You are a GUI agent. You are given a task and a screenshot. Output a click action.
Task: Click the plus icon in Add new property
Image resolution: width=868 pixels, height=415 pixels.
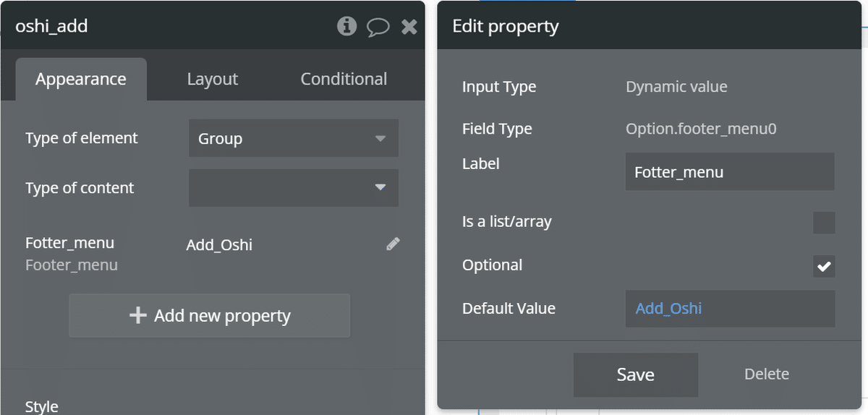(137, 315)
